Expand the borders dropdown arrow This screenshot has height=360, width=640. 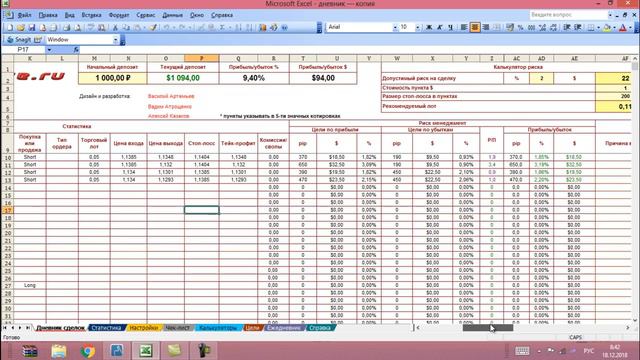coord(598,27)
